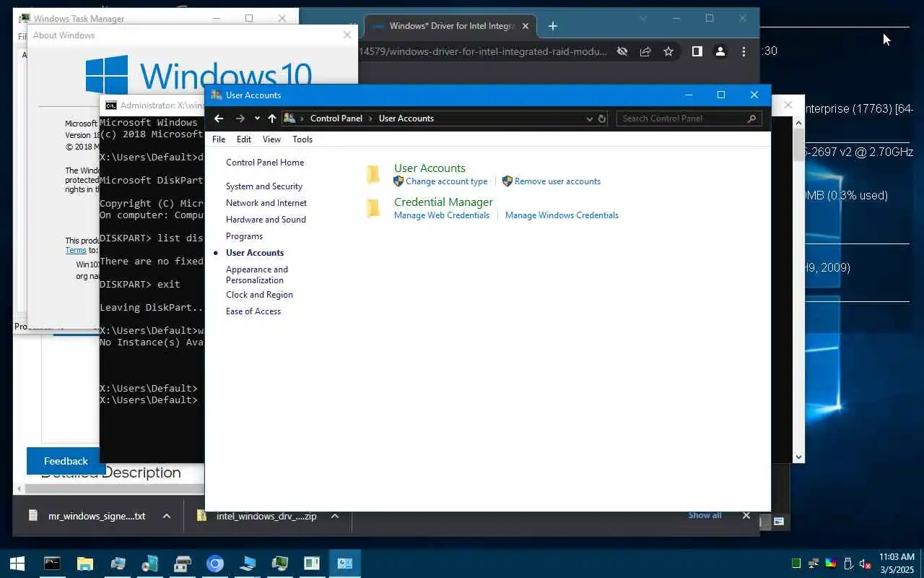Toggle Chrome side panel
This screenshot has height=578, width=924.
(x=697, y=51)
